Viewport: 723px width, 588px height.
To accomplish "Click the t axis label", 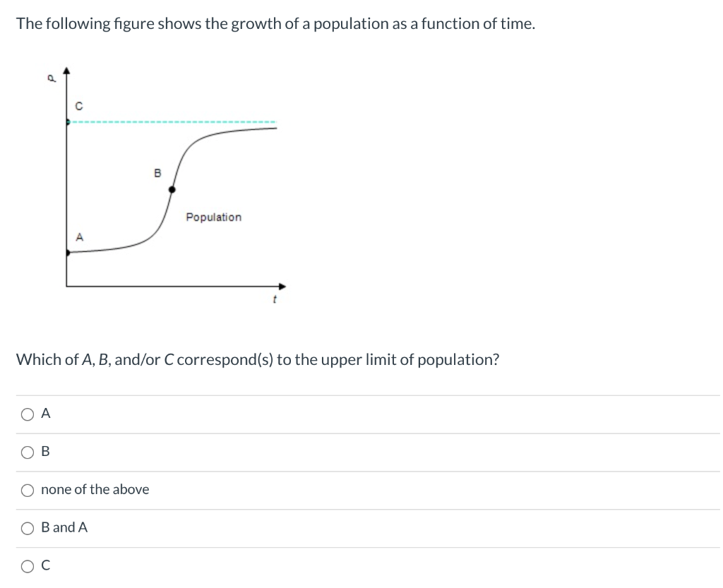I will point(274,296).
